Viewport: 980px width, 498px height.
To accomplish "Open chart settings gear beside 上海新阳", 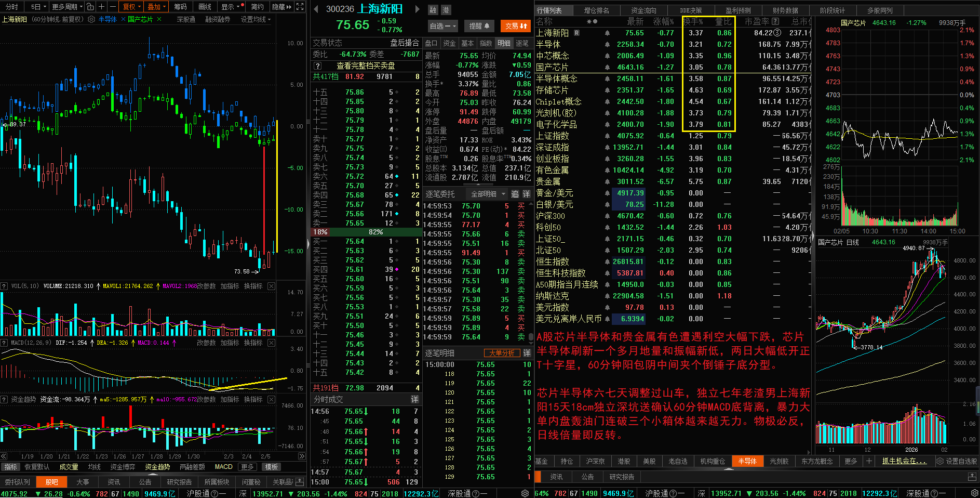I will [x=91, y=19].
